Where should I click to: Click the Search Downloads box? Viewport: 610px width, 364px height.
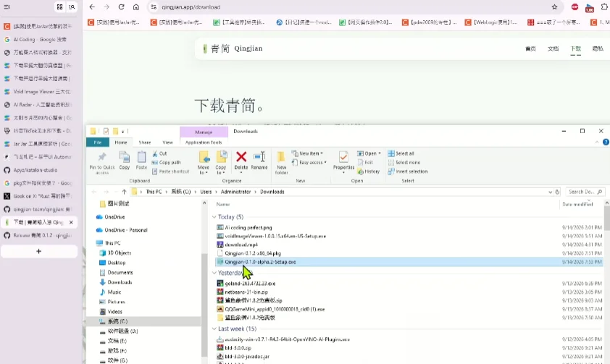coord(585,192)
